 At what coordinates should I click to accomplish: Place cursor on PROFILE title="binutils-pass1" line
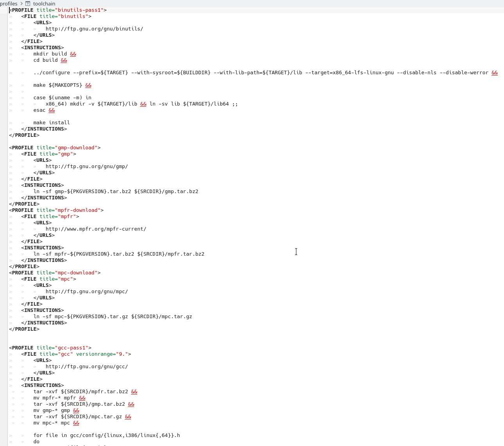point(58,10)
